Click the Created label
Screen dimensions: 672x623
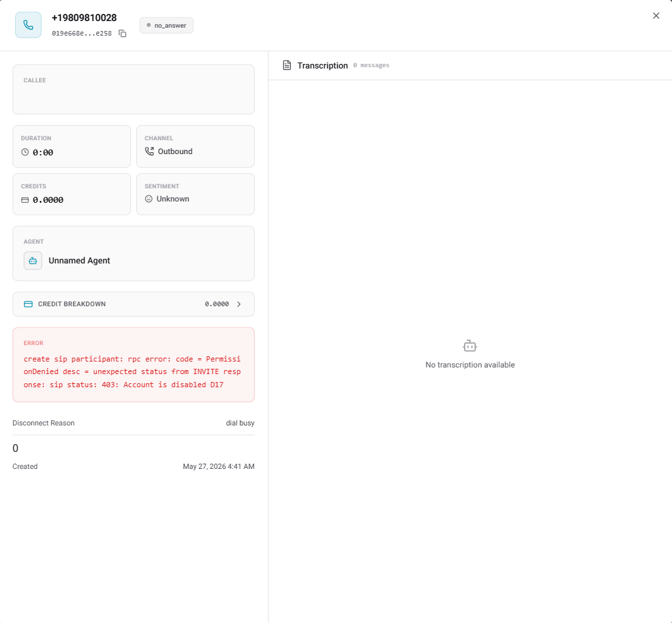[x=25, y=466]
